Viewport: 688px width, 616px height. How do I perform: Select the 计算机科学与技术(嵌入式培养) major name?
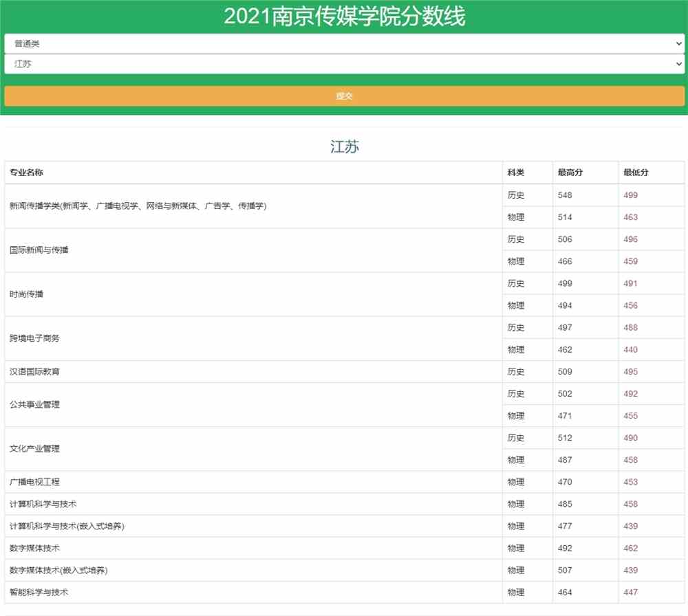[67, 526]
